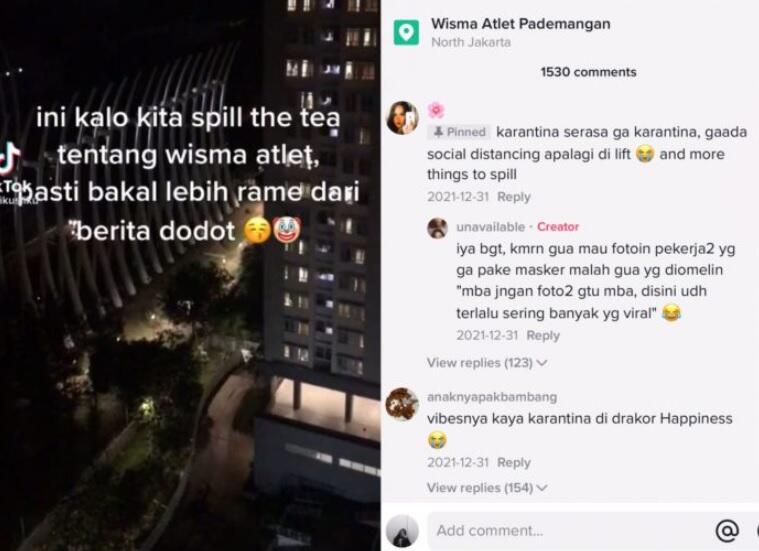
Task: Click the Add comment input field
Action: tap(571, 530)
